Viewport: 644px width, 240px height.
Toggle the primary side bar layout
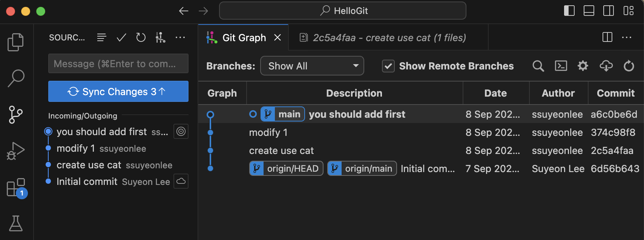coord(569,11)
